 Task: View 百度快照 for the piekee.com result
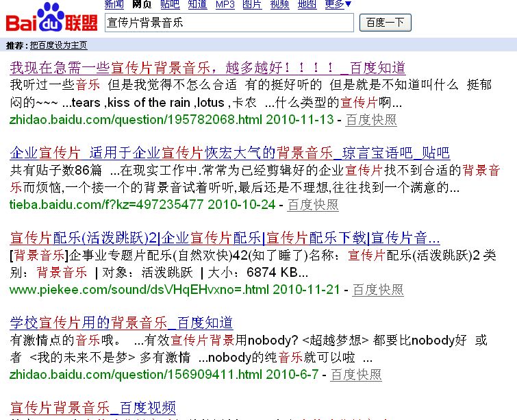coord(377,290)
